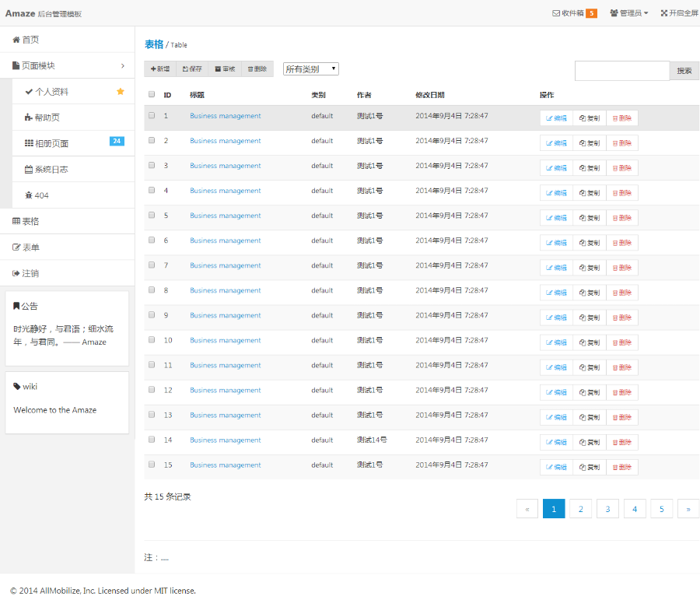Viewport: 700px width, 607px height.
Task: Select current pagination page 1
Action: tap(554, 509)
